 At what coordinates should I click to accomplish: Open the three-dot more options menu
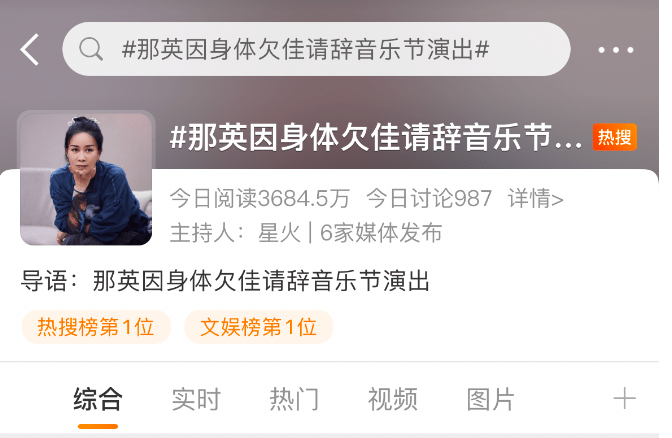click(616, 50)
